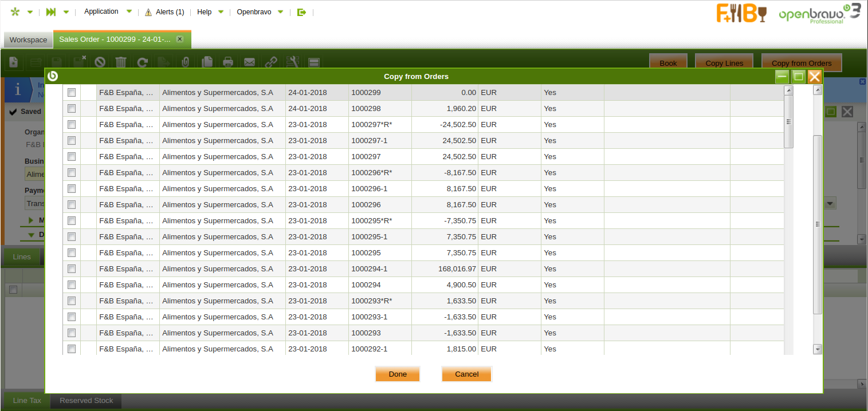Click Alerts (1) in the top menu

coord(170,12)
